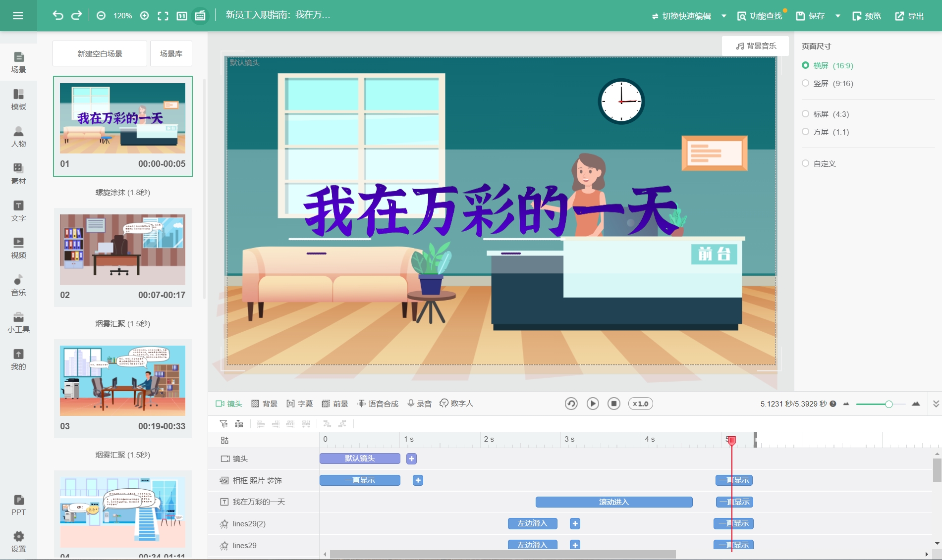Play the scene preview
The image size is (942, 560).
point(593,404)
